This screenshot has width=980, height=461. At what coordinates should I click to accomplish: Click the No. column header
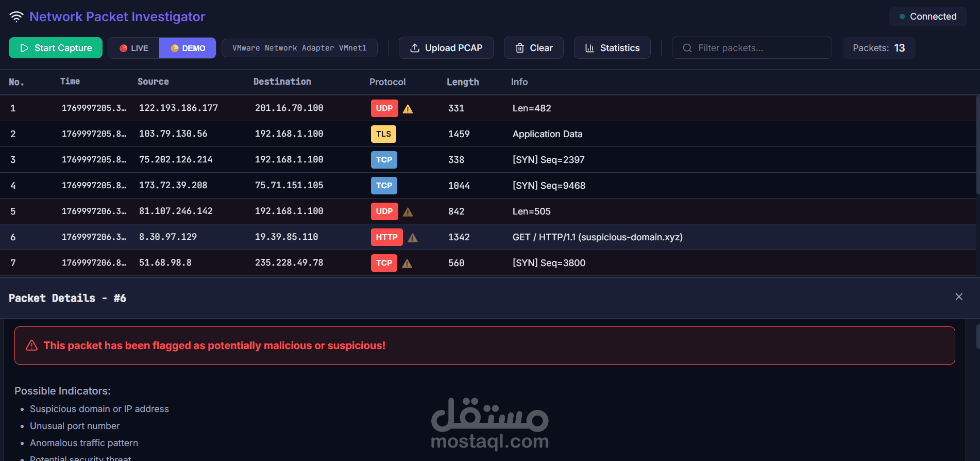(16, 82)
